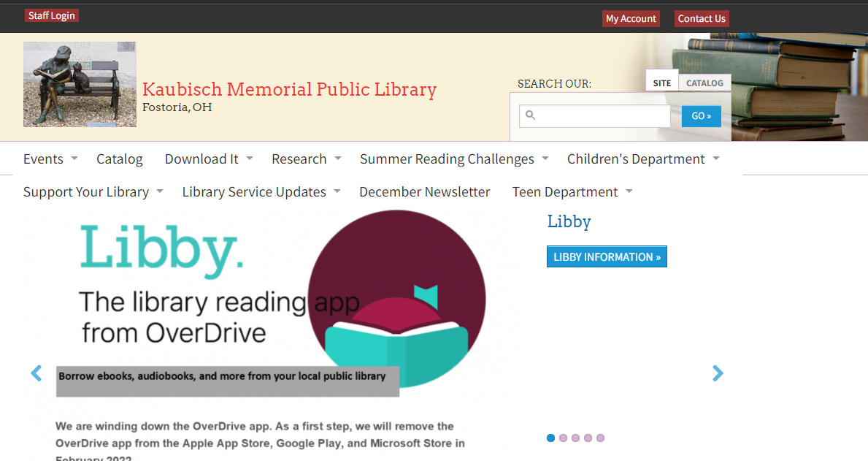868x461 pixels.
Task: Switch search to the CATALOG tab
Action: pyautogui.click(x=704, y=83)
